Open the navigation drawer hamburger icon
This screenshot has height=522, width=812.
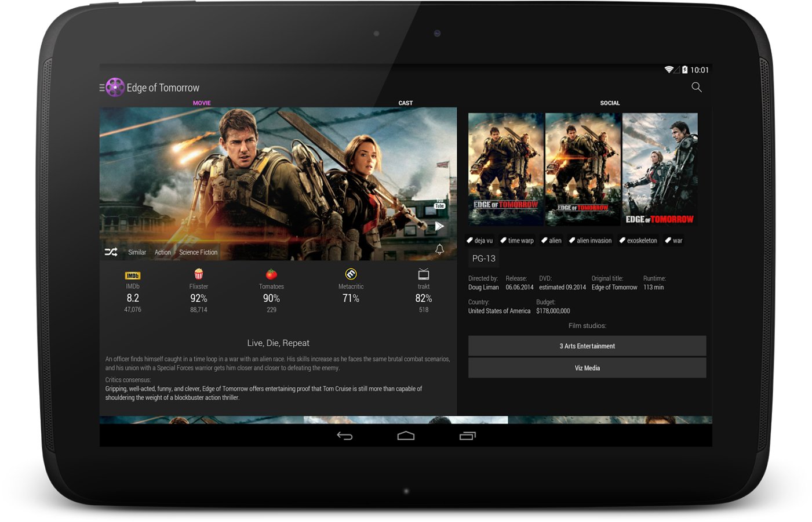click(x=102, y=88)
